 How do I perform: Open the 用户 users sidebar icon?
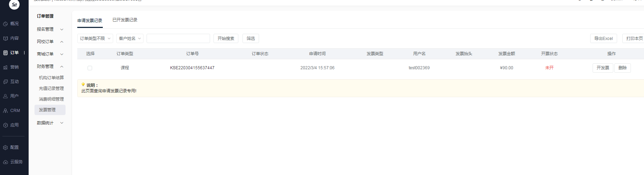(6, 96)
